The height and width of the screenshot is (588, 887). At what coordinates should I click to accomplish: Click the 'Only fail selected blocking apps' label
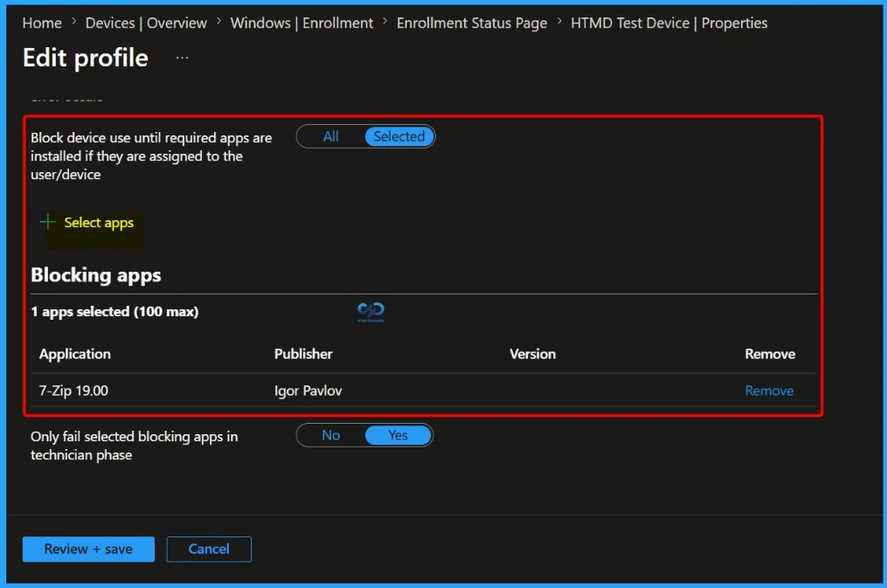134,446
